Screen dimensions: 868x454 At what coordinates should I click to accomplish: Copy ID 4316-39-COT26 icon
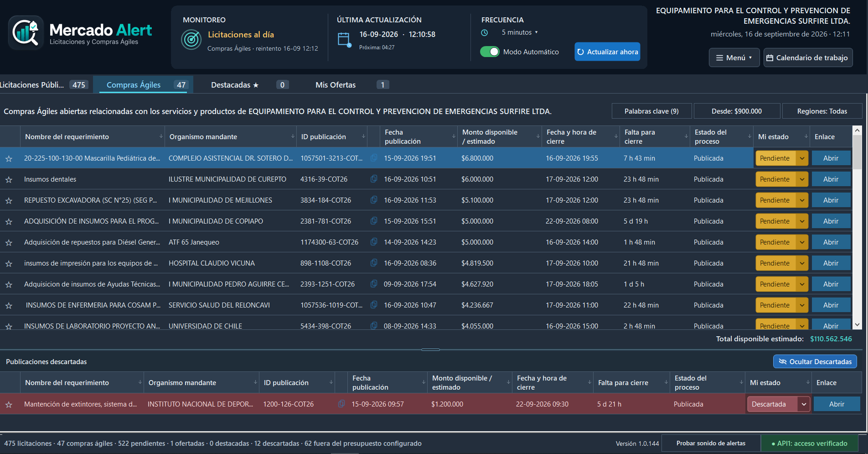374,179
